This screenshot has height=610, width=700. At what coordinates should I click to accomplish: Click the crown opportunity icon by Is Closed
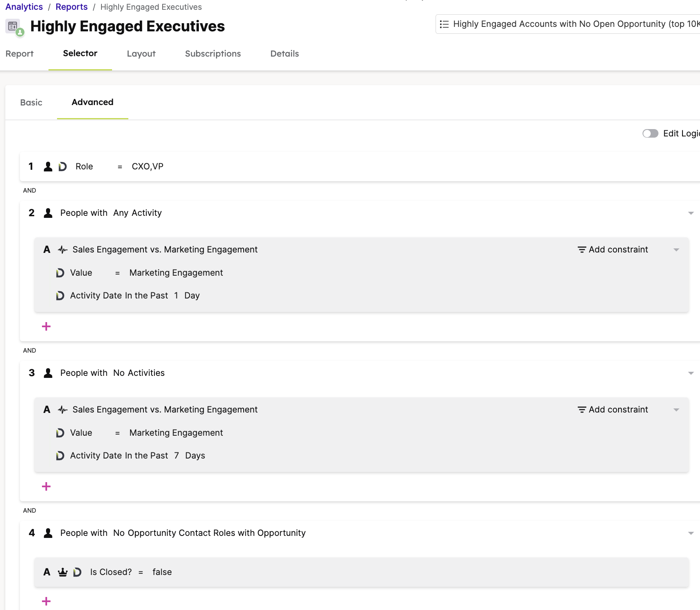coord(62,572)
